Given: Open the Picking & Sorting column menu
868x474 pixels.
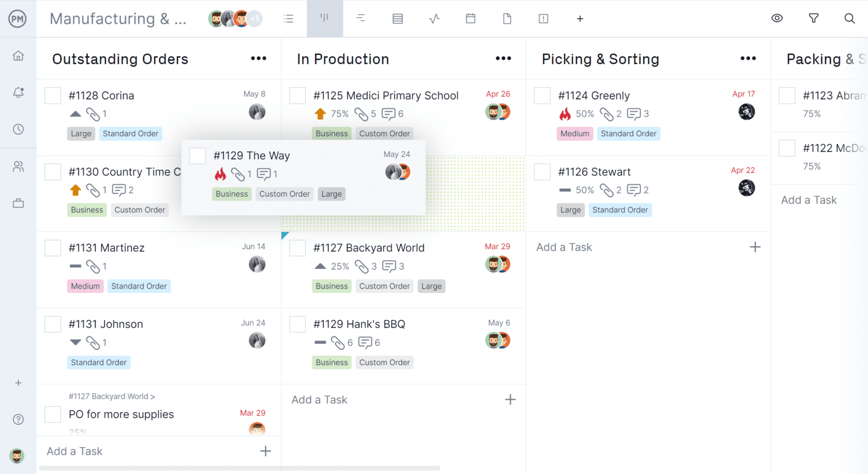Looking at the screenshot, I should click(x=748, y=58).
